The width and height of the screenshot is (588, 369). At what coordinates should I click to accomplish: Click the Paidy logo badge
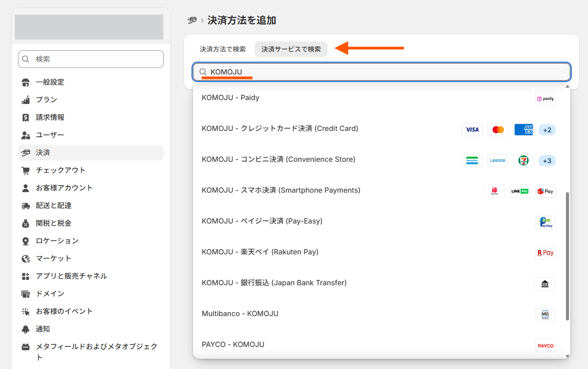click(x=545, y=99)
